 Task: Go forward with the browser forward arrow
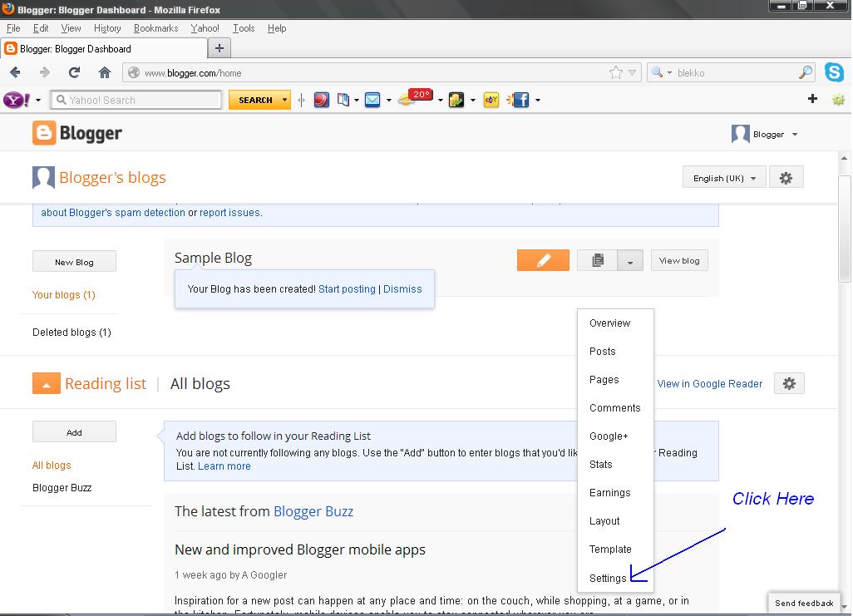point(45,72)
